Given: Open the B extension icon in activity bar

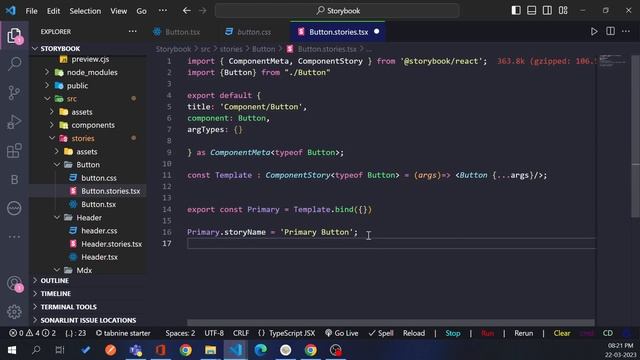Looking at the screenshot, I should (x=14, y=179).
